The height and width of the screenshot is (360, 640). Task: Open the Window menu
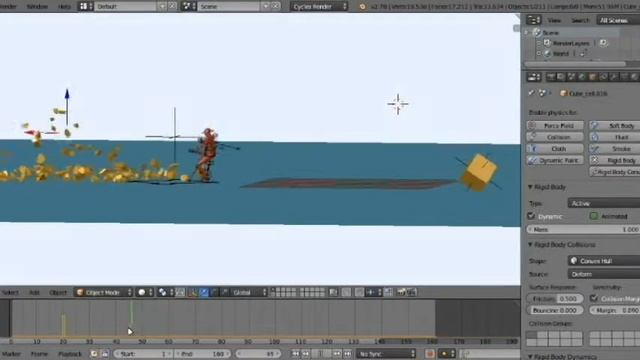pyautogui.click(x=37, y=7)
